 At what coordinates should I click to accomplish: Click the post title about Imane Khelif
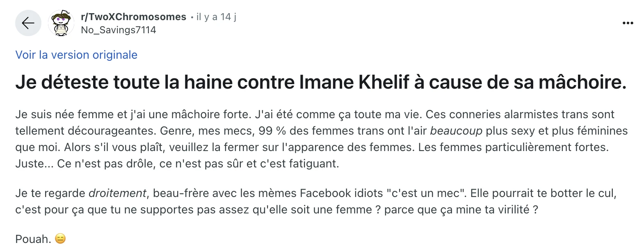(321, 82)
